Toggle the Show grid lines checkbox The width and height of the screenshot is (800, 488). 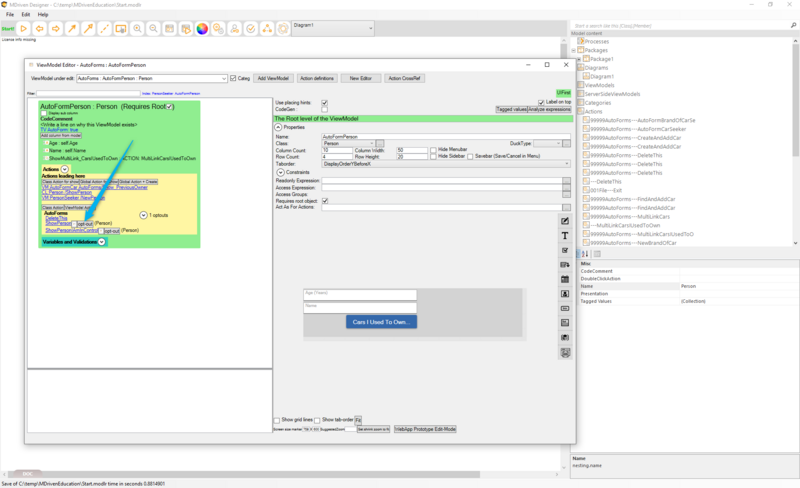tap(277, 420)
